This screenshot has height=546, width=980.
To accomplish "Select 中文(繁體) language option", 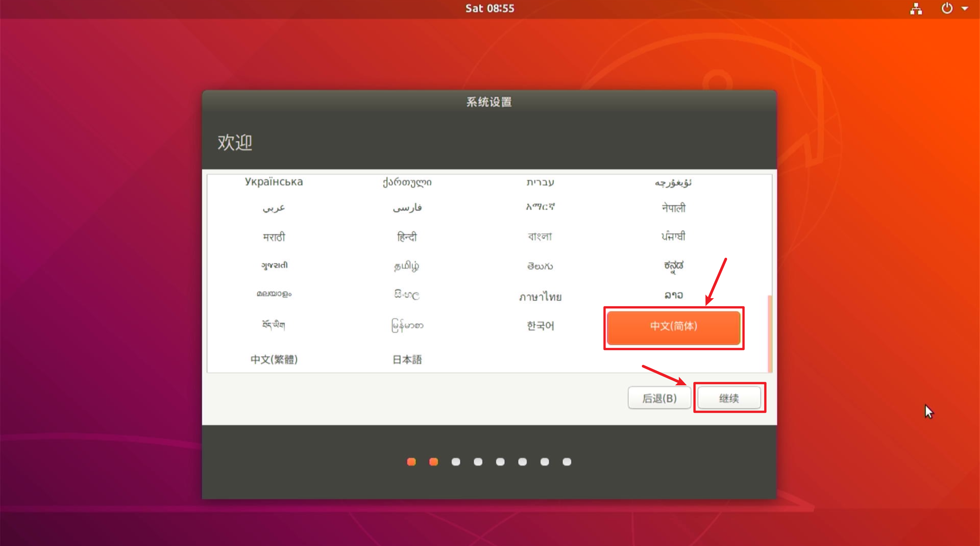I will [x=274, y=359].
